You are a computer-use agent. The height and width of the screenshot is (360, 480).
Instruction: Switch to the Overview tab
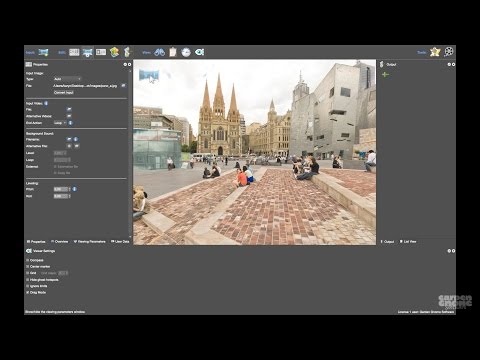(59, 242)
